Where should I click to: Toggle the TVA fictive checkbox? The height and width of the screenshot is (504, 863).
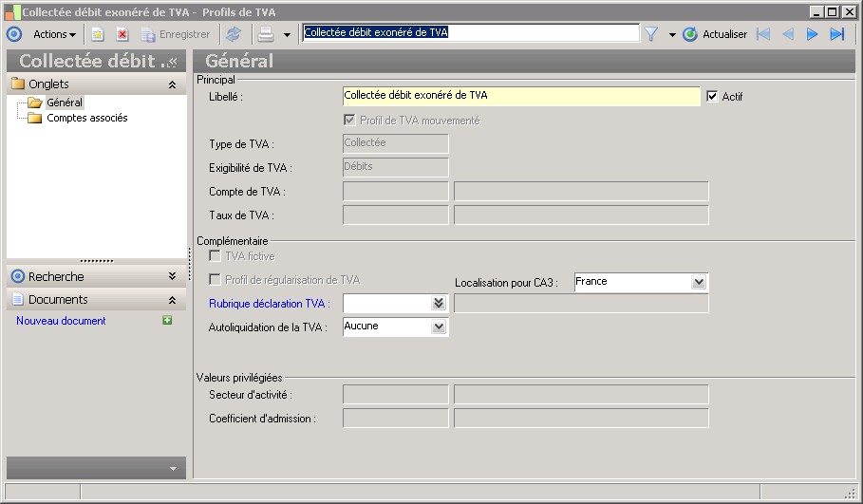(x=215, y=256)
